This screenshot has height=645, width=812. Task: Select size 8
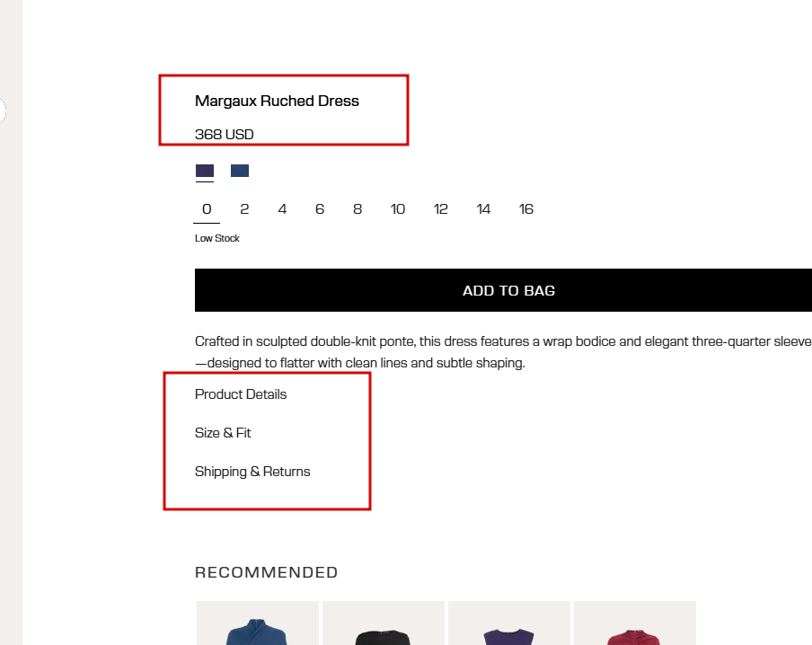(357, 209)
